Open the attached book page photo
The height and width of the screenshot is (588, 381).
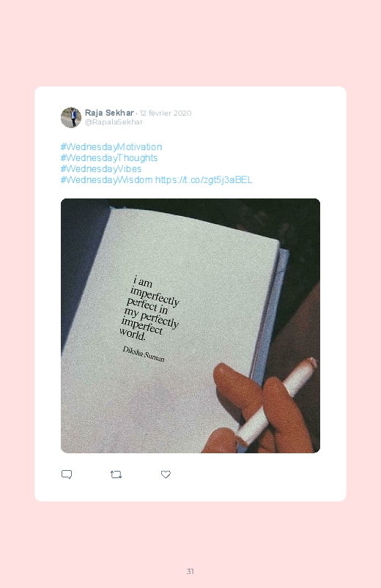tap(190, 326)
